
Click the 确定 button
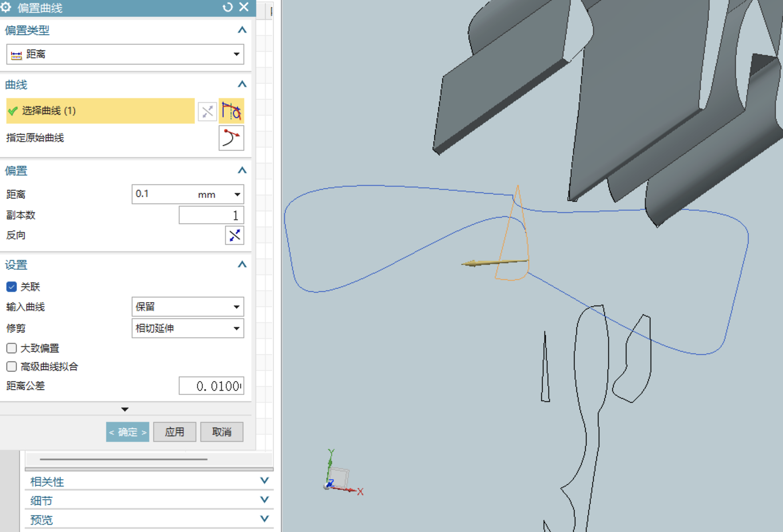pyautogui.click(x=128, y=432)
